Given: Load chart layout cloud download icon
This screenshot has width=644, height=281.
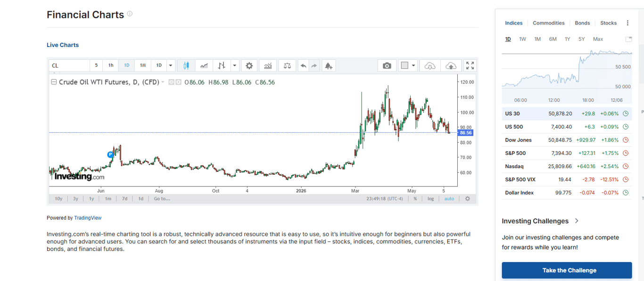Looking at the screenshot, I should pos(430,65).
